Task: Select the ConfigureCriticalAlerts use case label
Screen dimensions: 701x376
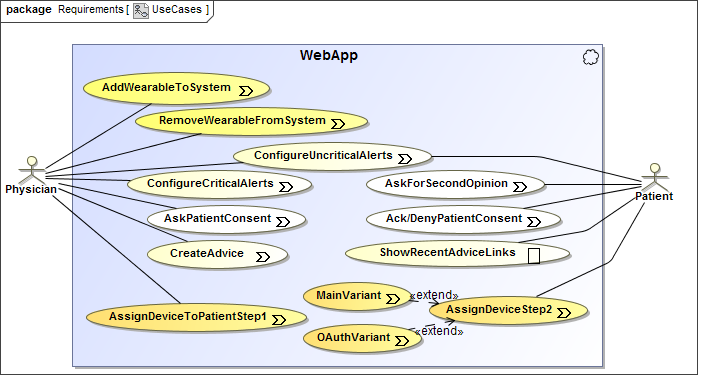Action: point(210,183)
